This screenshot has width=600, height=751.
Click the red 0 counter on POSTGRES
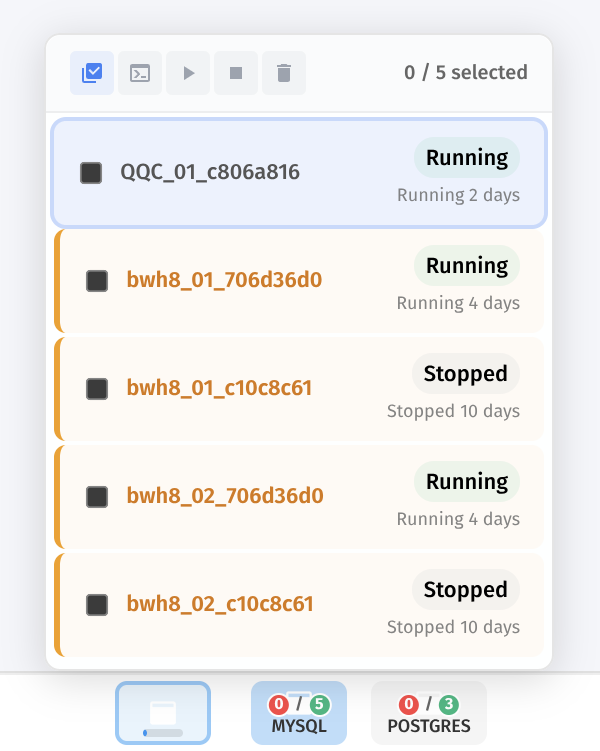click(408, 704)
